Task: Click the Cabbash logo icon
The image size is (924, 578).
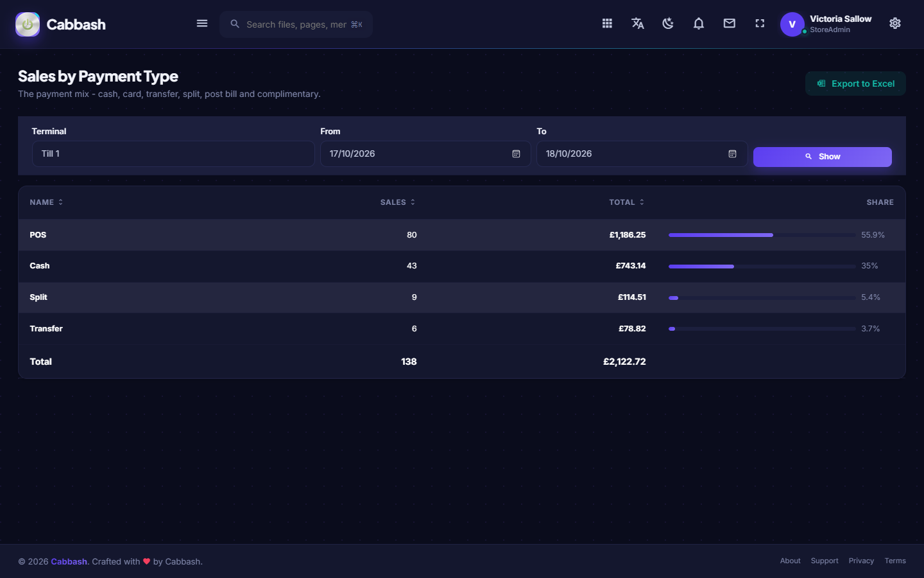Action: click(28, 24)
